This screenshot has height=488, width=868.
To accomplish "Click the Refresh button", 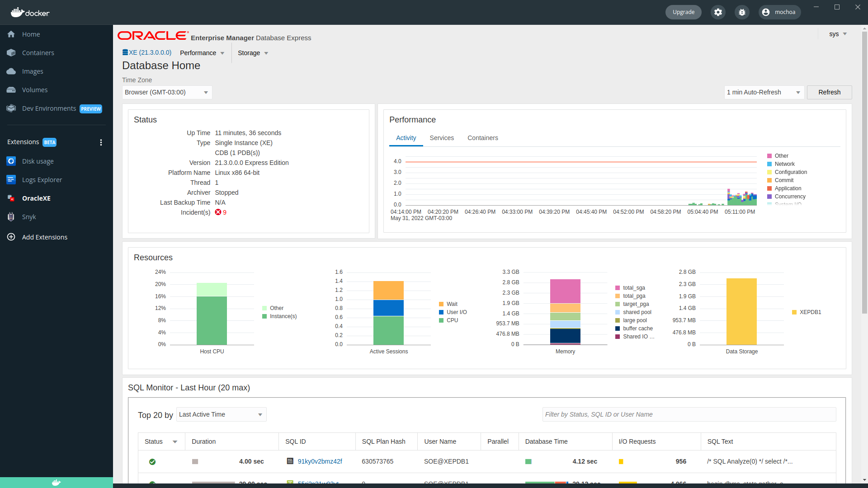I will (829, 92).
